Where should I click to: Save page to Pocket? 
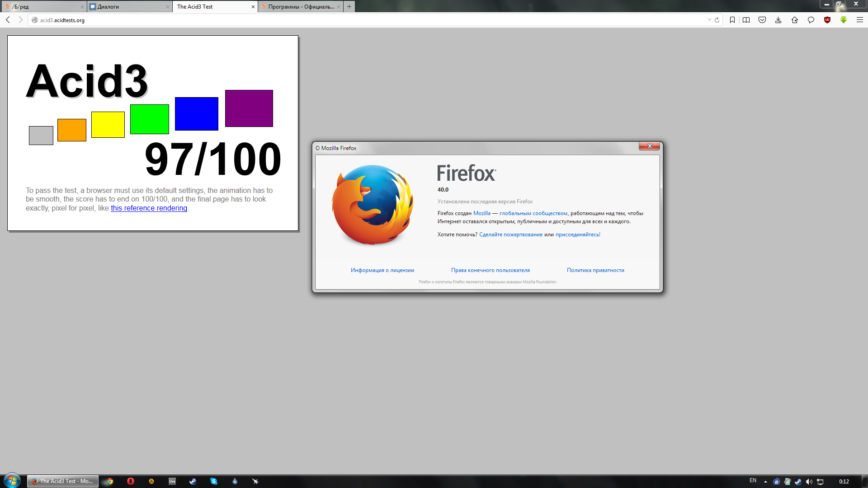coord(762,20)
